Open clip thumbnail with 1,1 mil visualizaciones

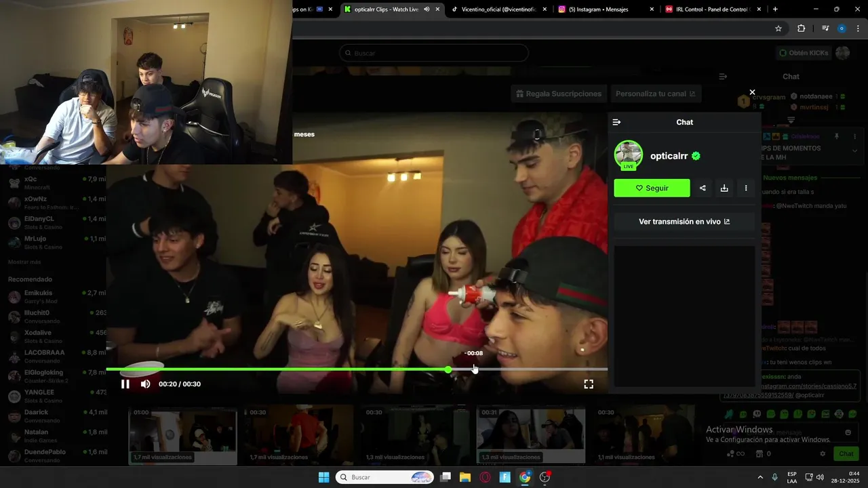pyautogui.click(x=645, y=434)
